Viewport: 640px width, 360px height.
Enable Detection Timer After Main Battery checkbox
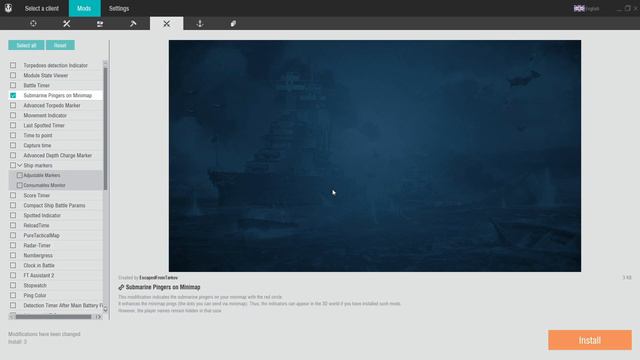13,305
